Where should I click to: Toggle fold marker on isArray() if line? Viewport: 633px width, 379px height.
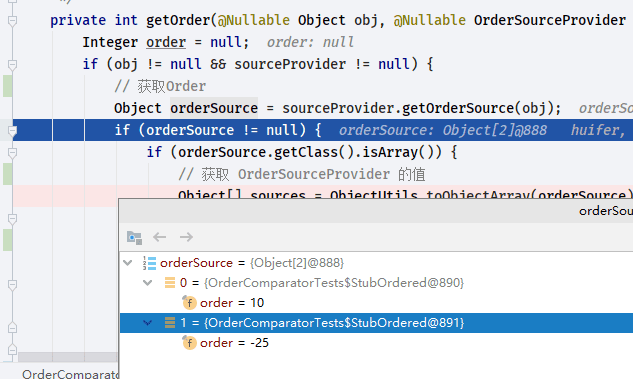click(x=13, y=153)
